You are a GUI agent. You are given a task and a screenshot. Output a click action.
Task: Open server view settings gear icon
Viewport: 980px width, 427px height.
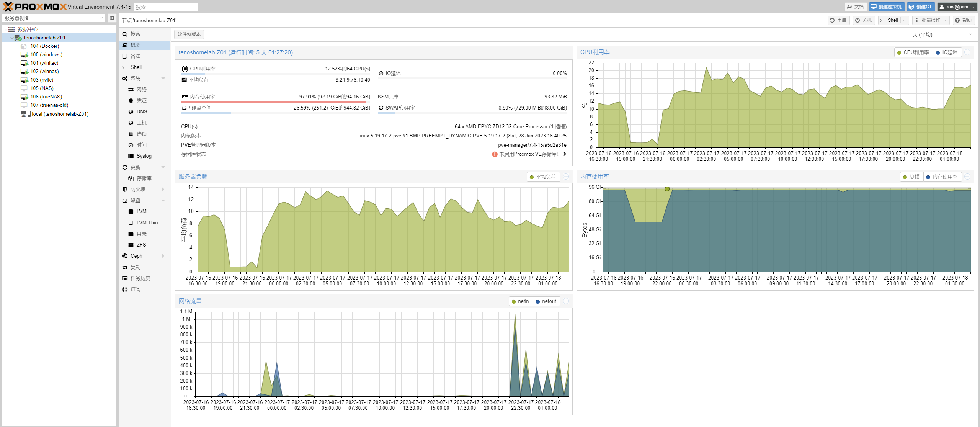tap(112, 18)
